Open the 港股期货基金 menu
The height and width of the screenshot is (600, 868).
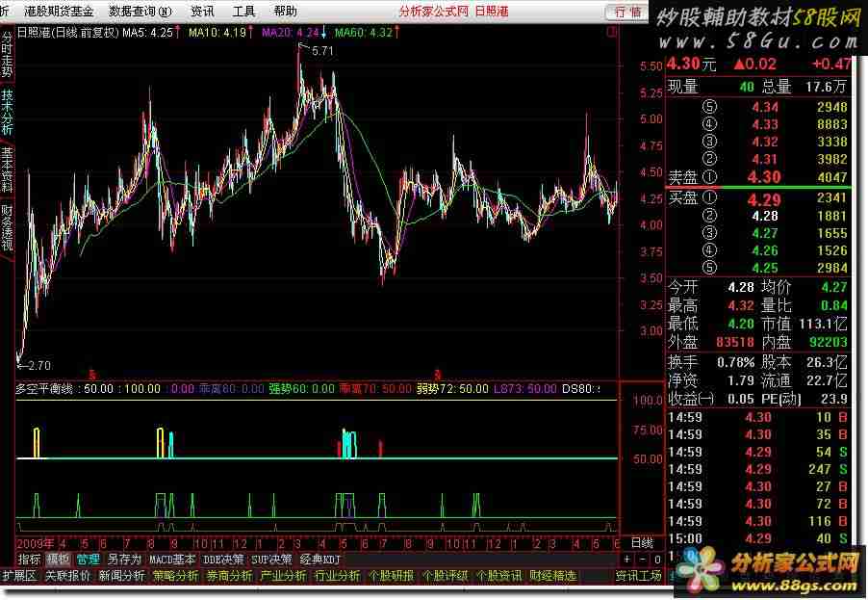59,12
